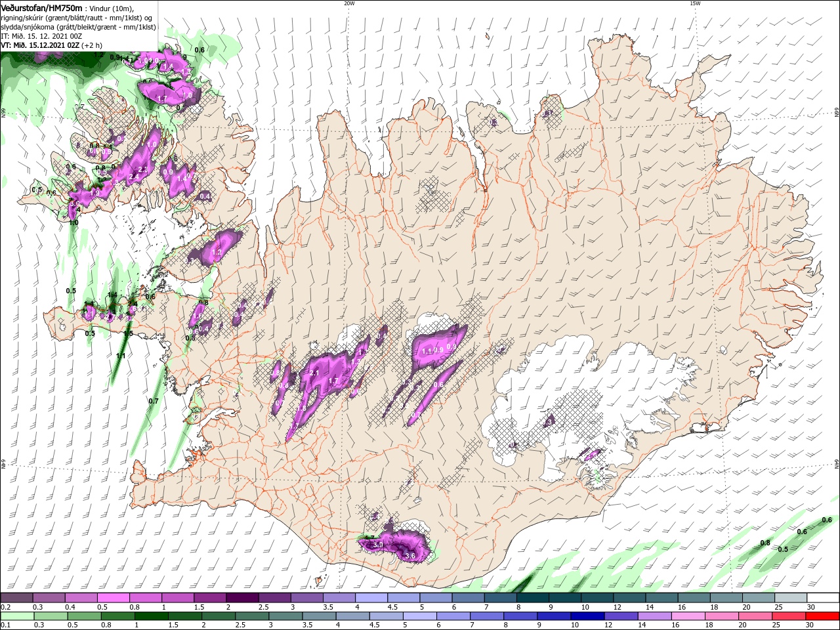The height and width of the screenshot is (630, 840).
Task: Pick the white 30 swatch in upper legend
Action: coord(824,598)
